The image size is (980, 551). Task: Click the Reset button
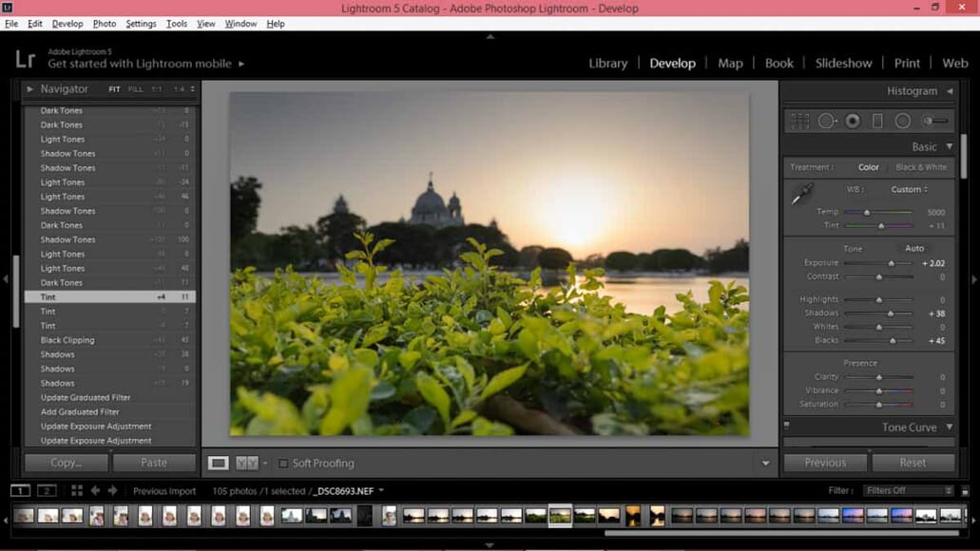click(914, 463)
